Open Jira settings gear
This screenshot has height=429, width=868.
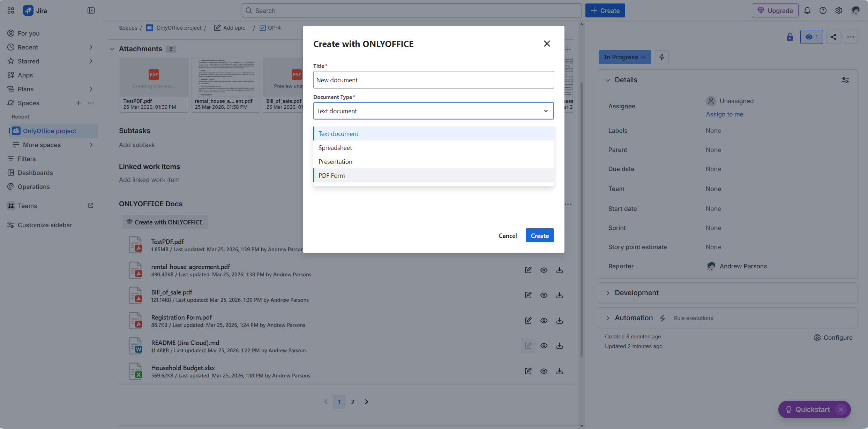[x=839, y=10]
